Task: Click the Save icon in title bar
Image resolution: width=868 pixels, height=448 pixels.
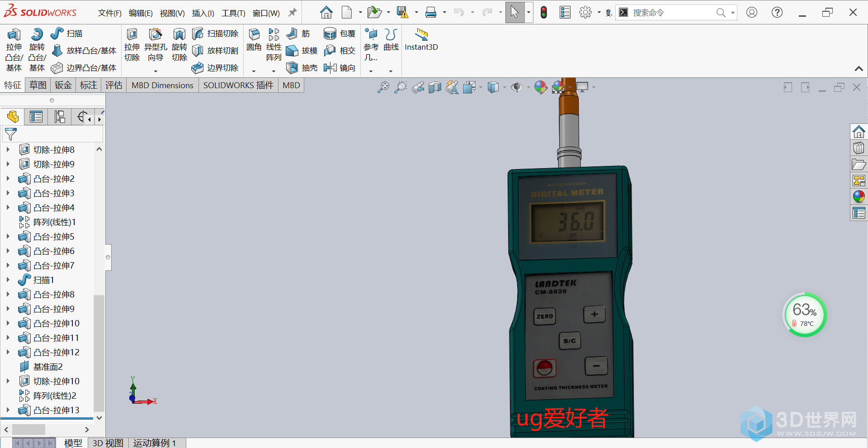Action: click(x=402, y=13)
